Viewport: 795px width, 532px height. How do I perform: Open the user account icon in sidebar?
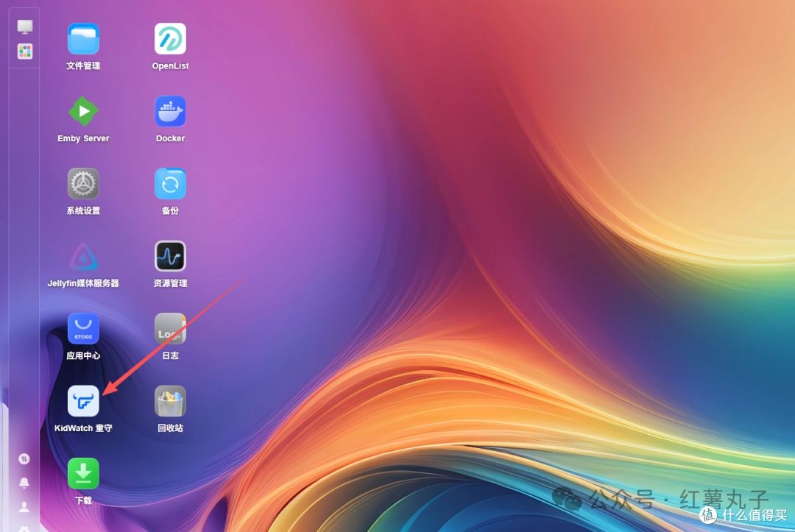point(24,507)
